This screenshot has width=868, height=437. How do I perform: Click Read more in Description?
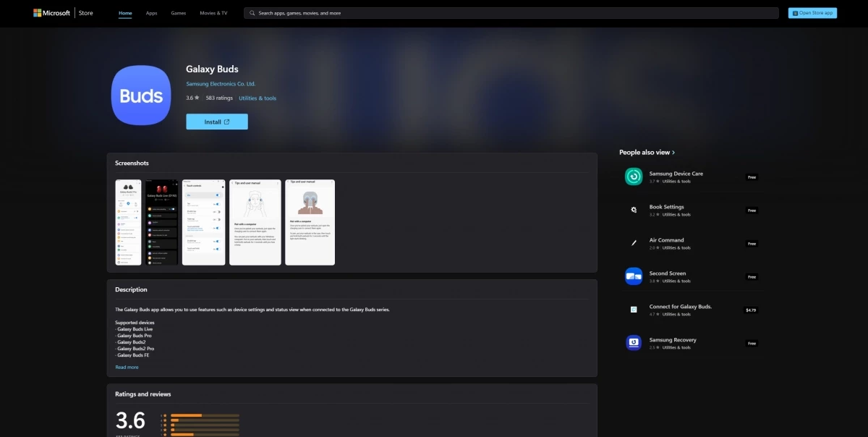(127, 368)
